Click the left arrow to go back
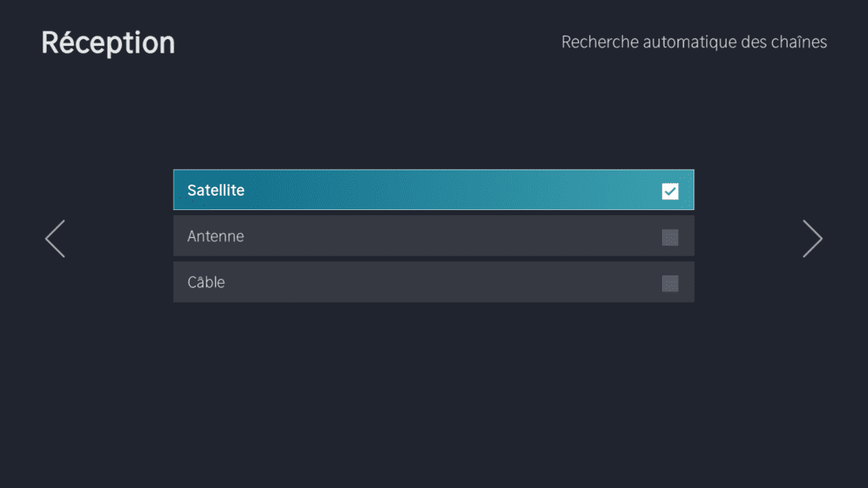This screenshot has height=488, width=868. click(55, 239)
